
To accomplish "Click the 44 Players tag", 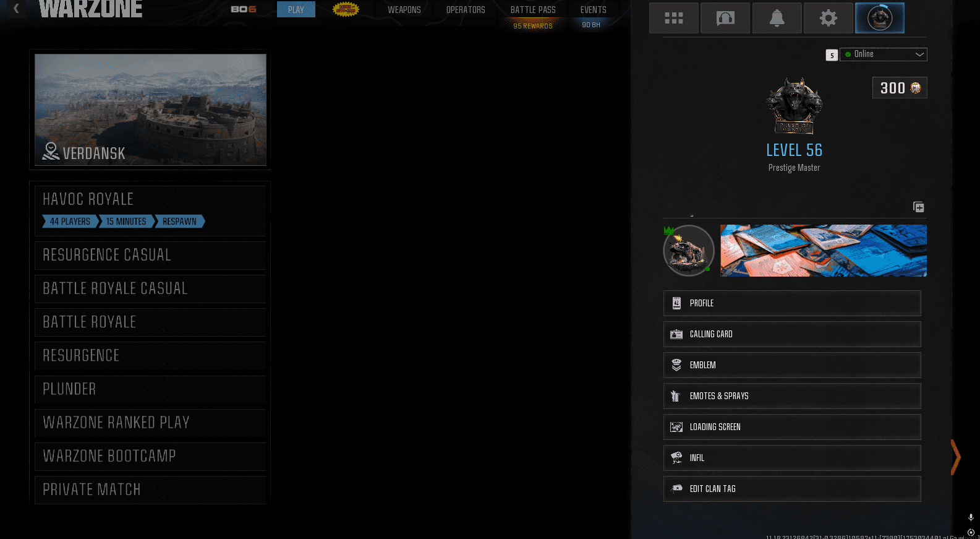I will (70, 222).
